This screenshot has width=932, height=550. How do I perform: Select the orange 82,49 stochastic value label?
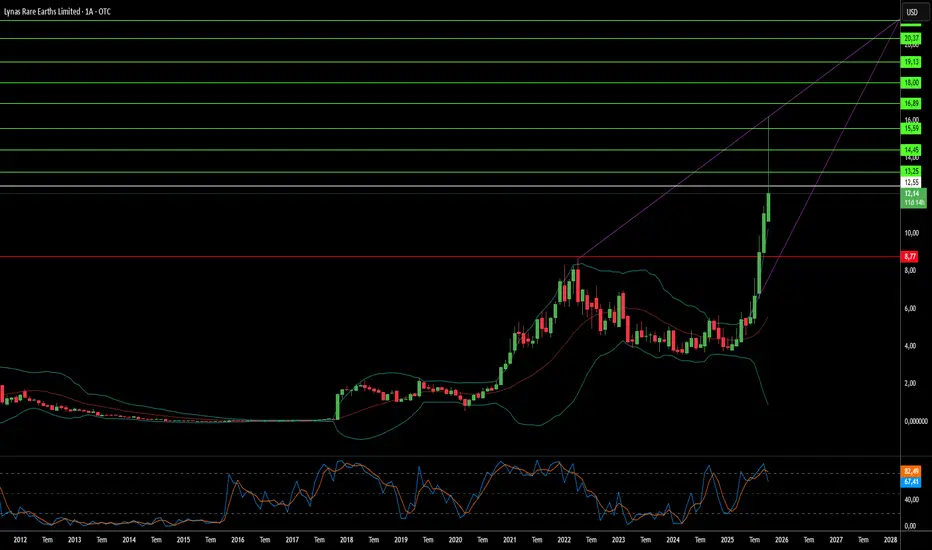coord(911,471)
